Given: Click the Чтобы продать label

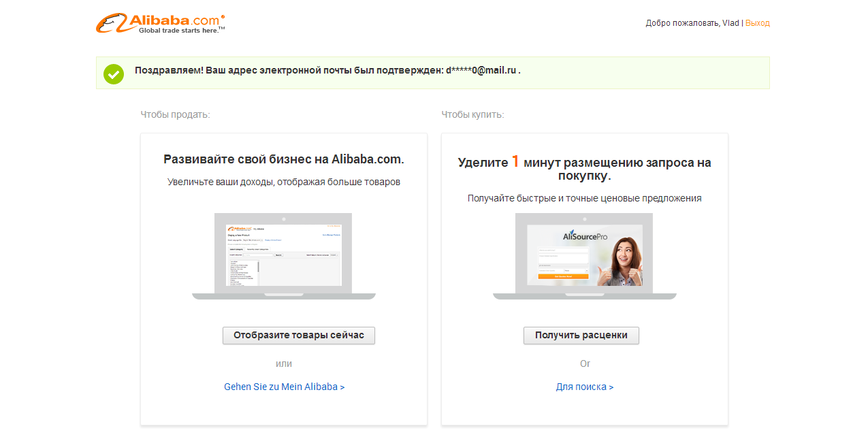Looking at the screenshot, I should tap(175, 114).
